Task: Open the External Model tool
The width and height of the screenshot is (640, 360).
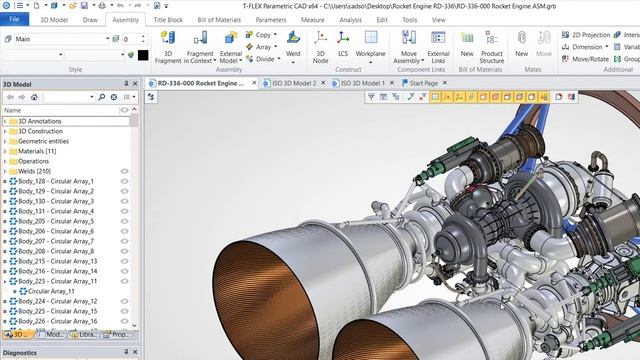Action: (x=231, y=47)
